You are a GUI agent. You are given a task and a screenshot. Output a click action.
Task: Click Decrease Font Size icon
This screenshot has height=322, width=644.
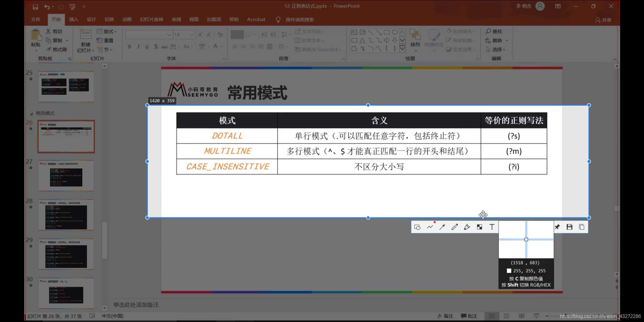coord(209,35)
